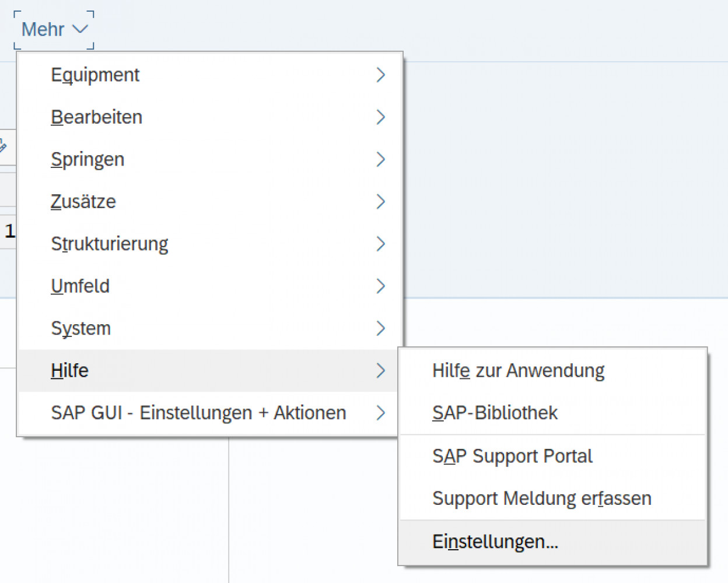728x583 pixels.
Task: Open the SAP Support Portal
Action: [512, 456]
